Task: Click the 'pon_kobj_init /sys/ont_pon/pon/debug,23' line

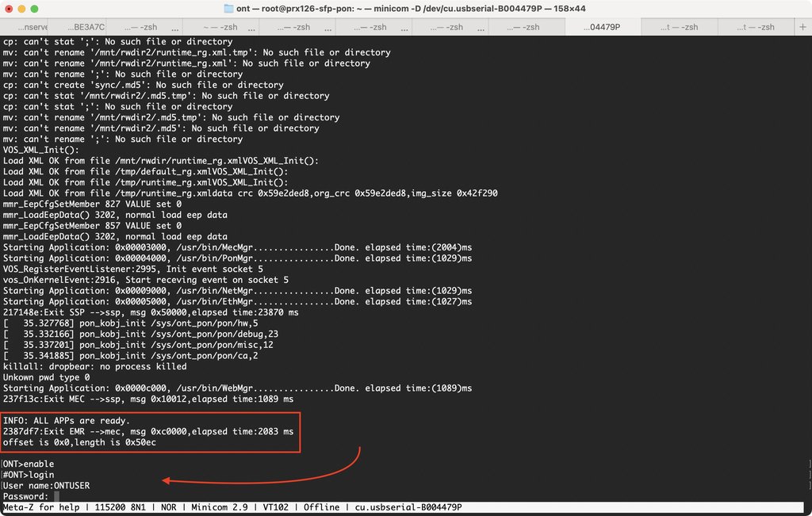Action: [140, 334]
